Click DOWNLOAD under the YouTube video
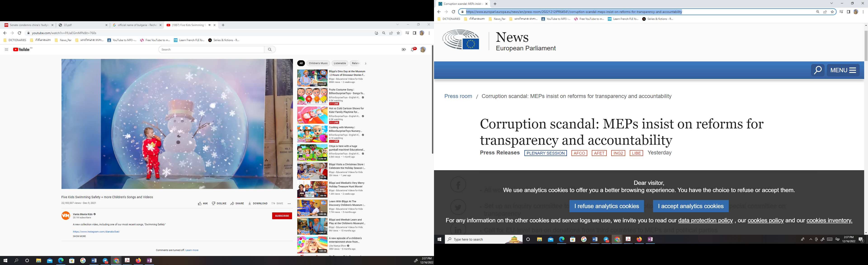This screenshot has width=868, height=265. (x=258, y=203)
